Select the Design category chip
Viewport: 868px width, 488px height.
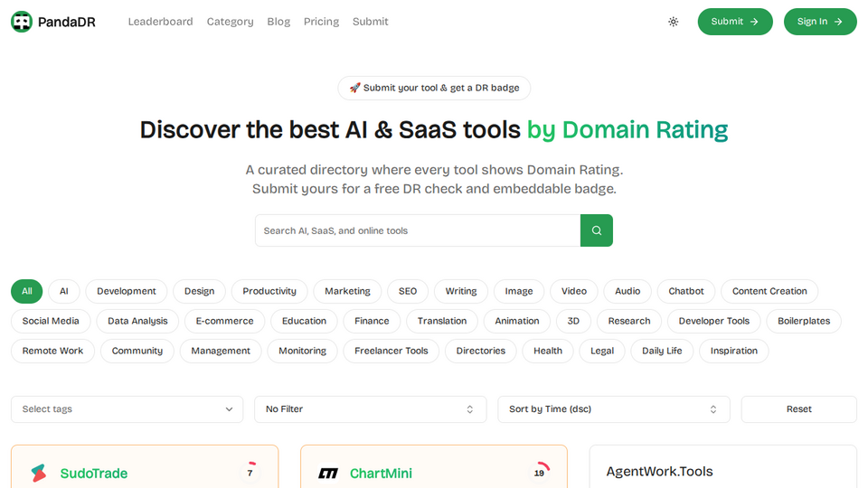click(199, 291)
